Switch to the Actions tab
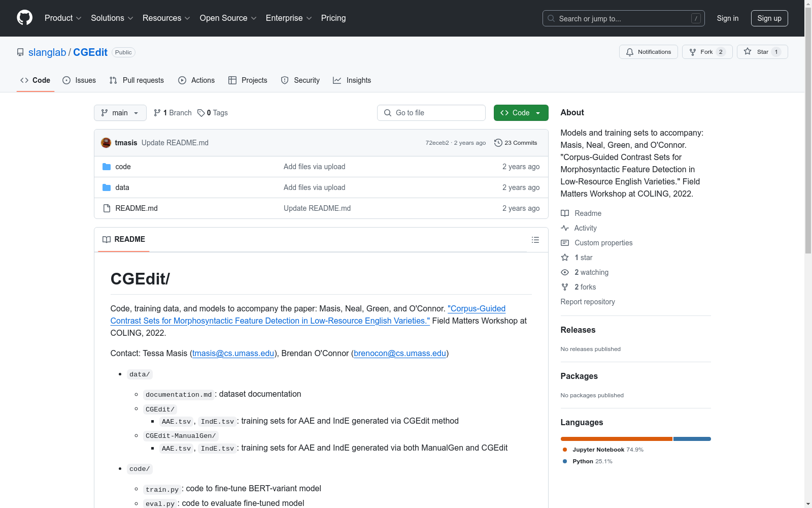812x508 pixels. pyautogui.click(x=196, y=80)
